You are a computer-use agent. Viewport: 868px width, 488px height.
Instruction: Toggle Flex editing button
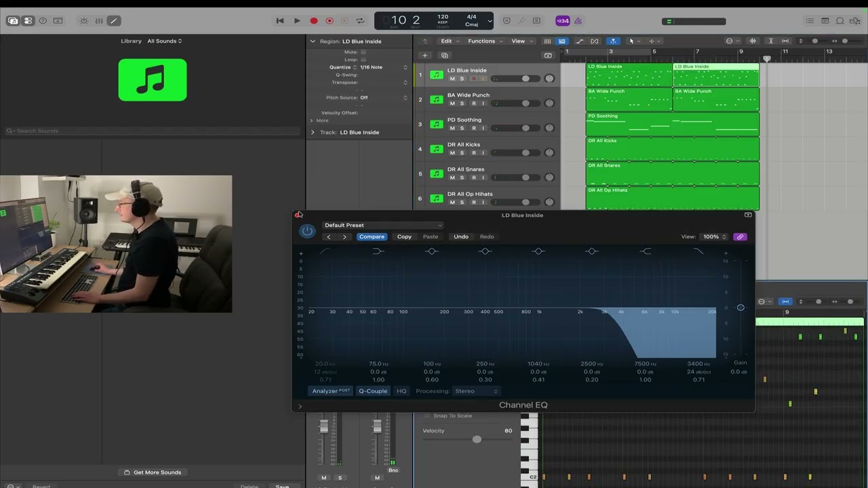[595, 41]
